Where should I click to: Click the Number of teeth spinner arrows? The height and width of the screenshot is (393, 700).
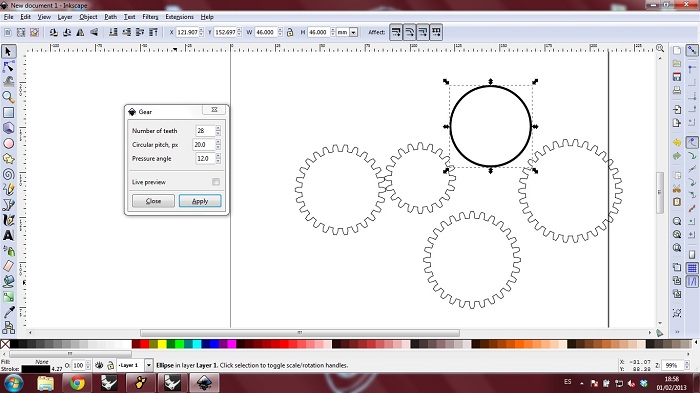click(218, 130)
